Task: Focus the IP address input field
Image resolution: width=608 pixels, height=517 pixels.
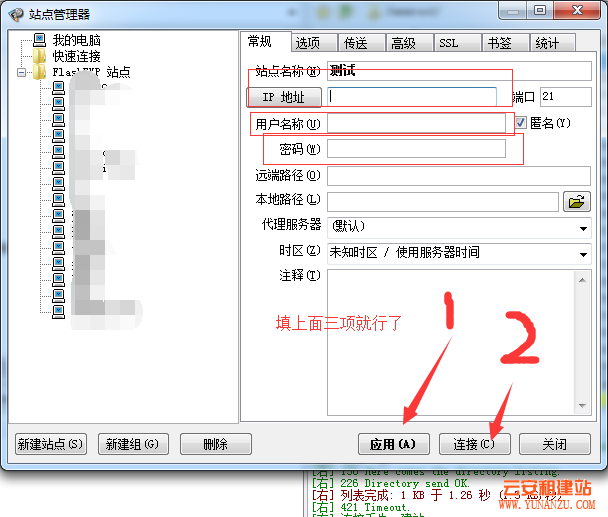Action: tap(412, 97)
